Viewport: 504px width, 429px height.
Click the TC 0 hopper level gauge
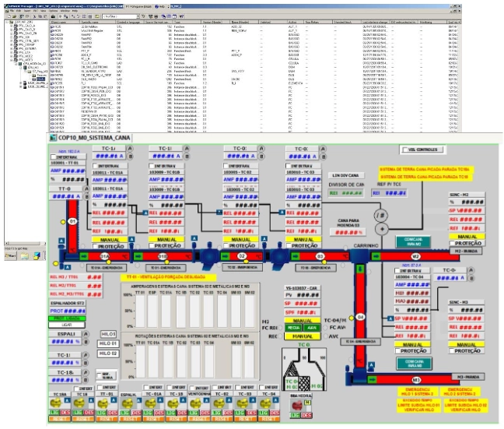pos(304,369)
